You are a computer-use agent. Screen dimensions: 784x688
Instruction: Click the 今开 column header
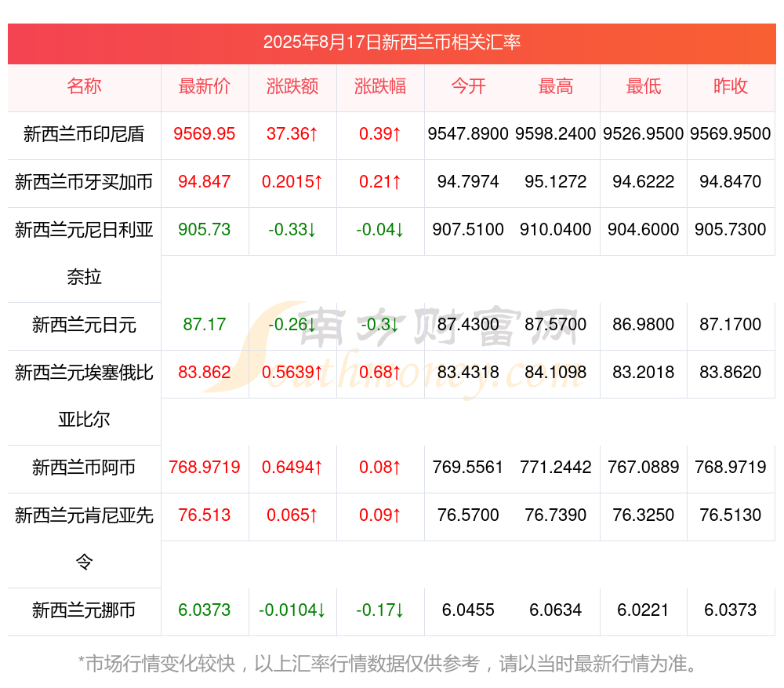coord(468,86)
